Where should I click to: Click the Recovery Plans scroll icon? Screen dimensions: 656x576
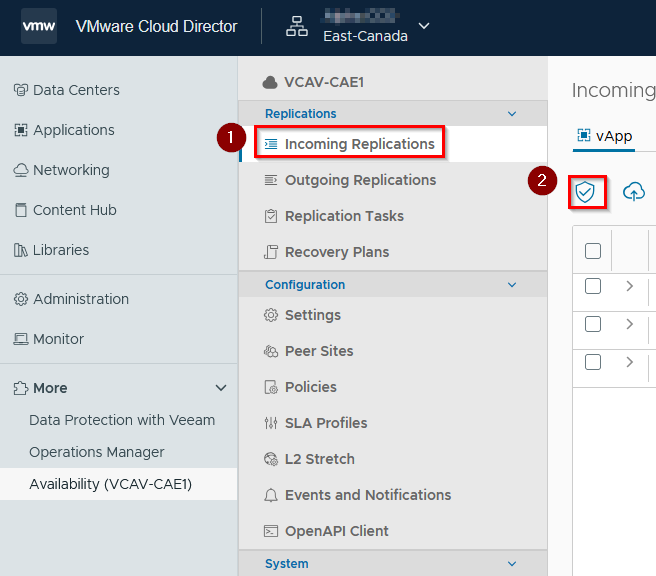(x=271, y=252)
